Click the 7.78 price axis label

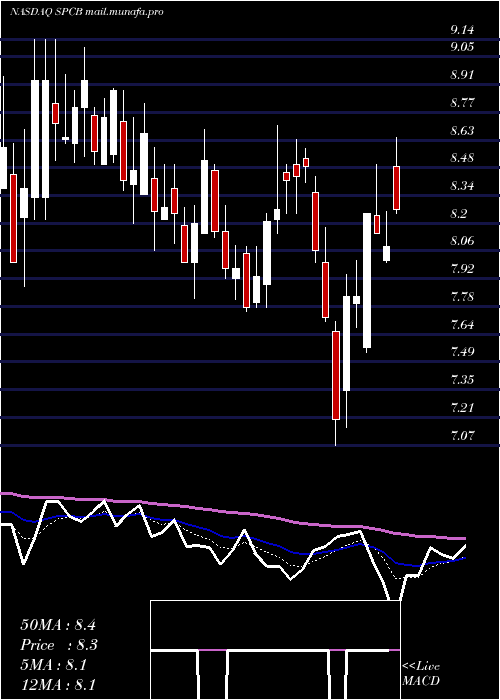click(462, 297)
